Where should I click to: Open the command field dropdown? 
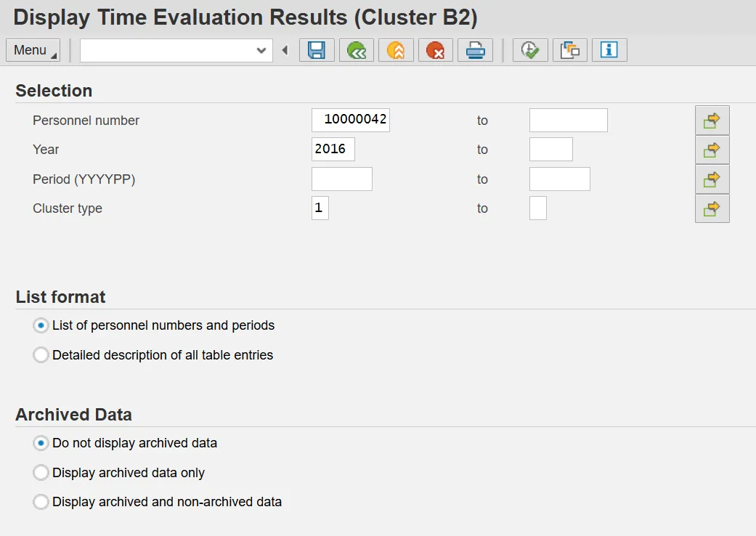pos(261,50)
